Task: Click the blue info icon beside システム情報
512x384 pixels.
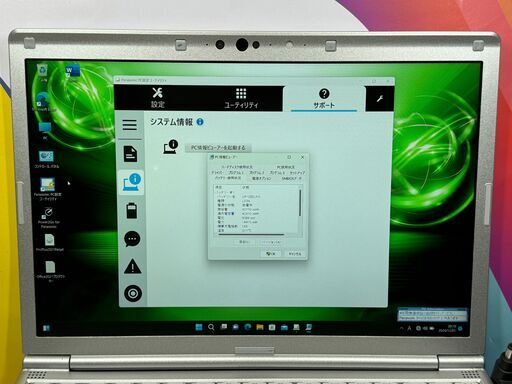Action: pyautogui.click(x=200, y=122)
